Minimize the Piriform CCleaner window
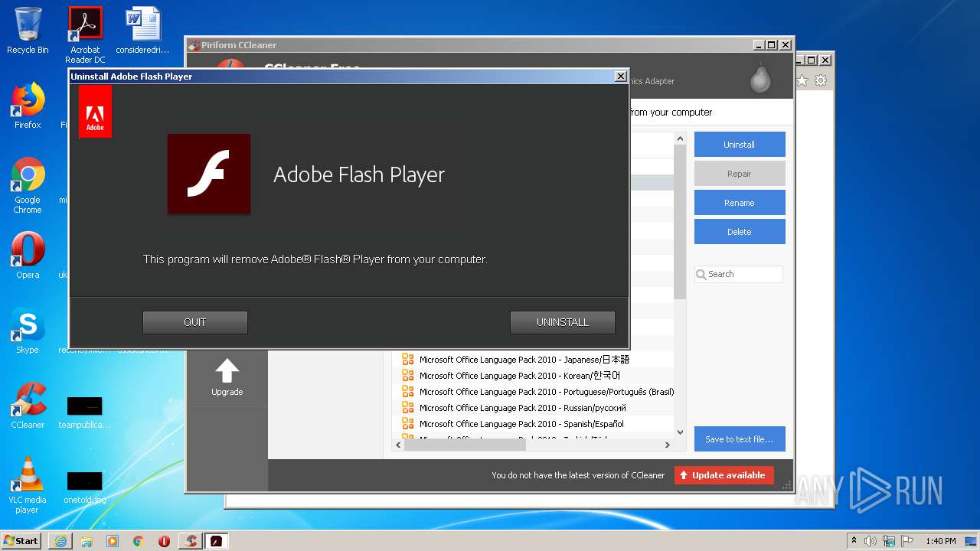The height and width of the screenshot is (551, 980). tap(758, 45)
